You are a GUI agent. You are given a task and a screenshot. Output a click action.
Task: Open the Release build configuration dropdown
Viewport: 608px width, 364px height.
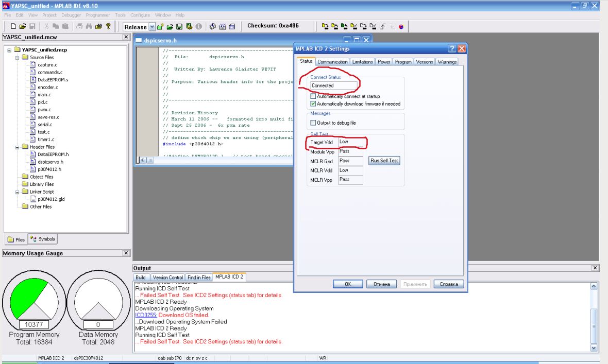[152, 27]
